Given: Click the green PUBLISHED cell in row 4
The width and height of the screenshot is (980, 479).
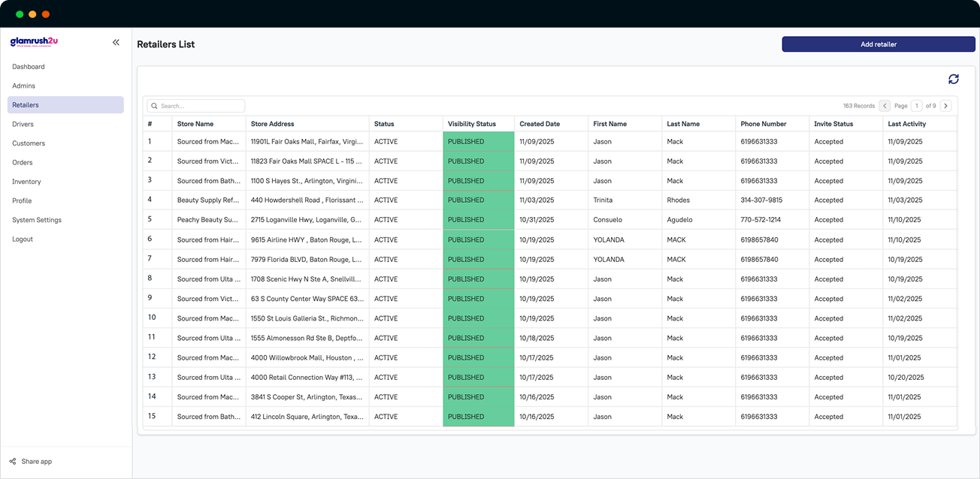Looking at the screenshot, I should pos(478,200).
